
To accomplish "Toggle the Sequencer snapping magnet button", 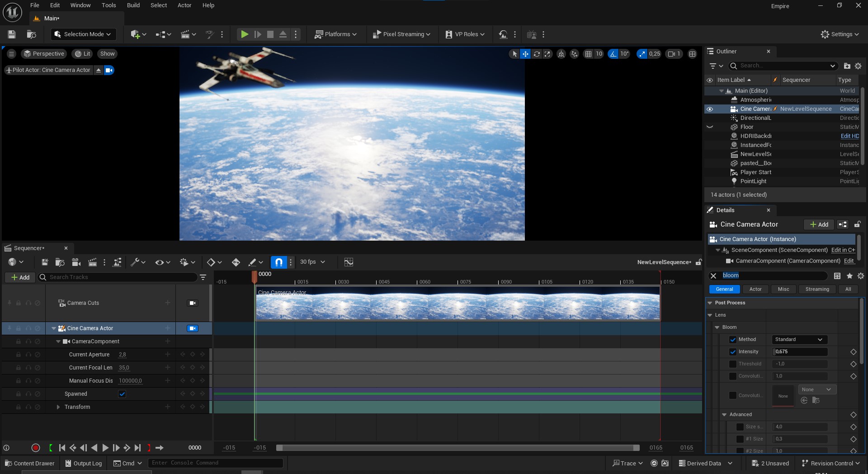I will [x=279, y=262].
